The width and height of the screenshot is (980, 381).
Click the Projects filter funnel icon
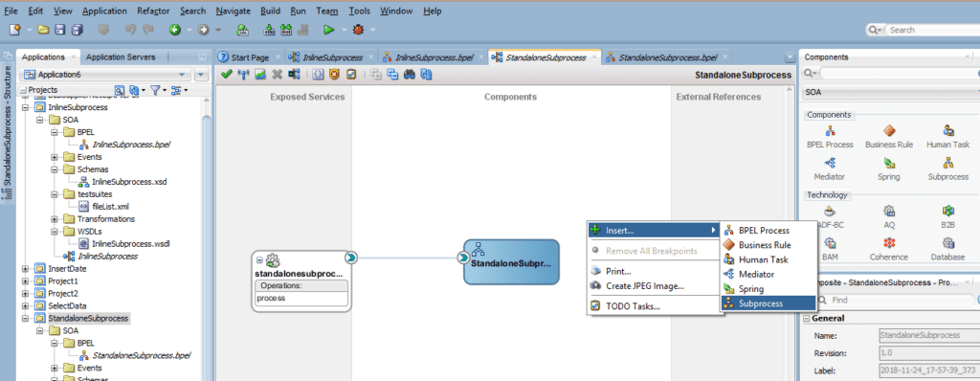pyautogui.click(x=156, y=91)
